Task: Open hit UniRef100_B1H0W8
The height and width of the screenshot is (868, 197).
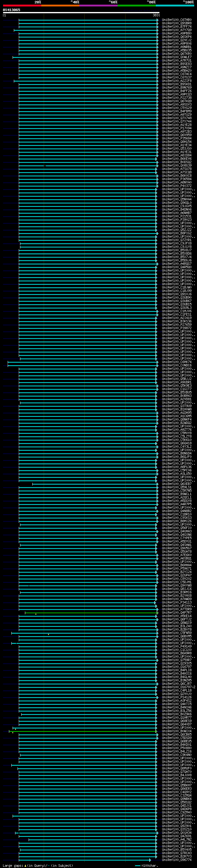Action: click(177, 410)
